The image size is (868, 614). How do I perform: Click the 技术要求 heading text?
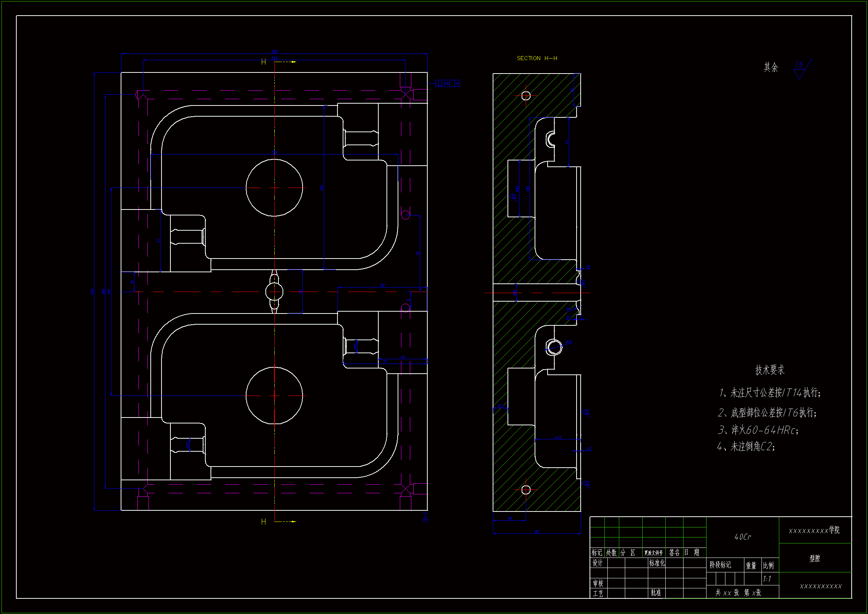pos(770,370)
